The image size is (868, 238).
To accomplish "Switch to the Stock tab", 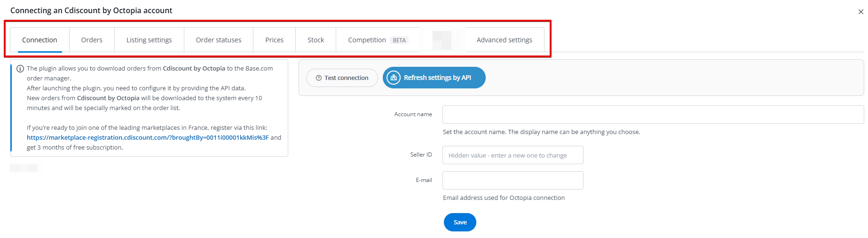I will coord(316,40).
